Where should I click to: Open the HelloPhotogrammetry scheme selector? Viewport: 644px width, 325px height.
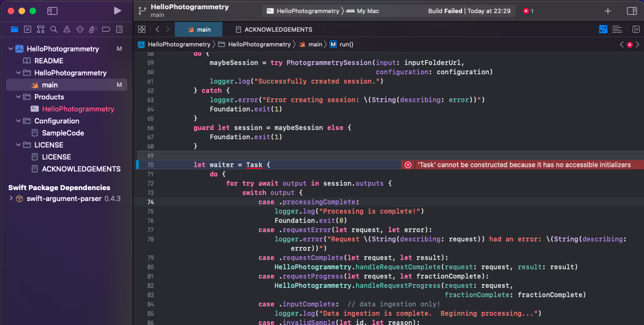tap(303, 11)
